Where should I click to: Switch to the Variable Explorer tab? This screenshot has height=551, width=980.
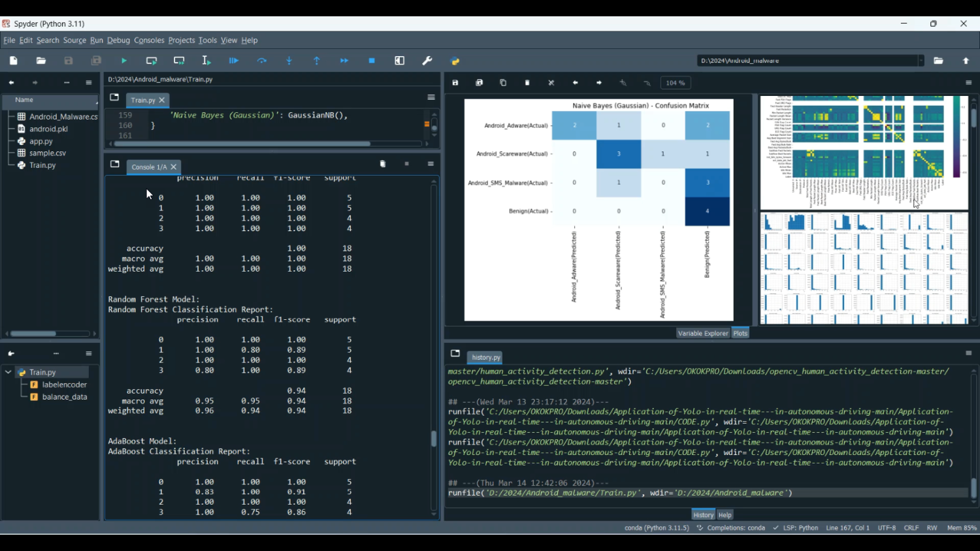pos(702,333)
